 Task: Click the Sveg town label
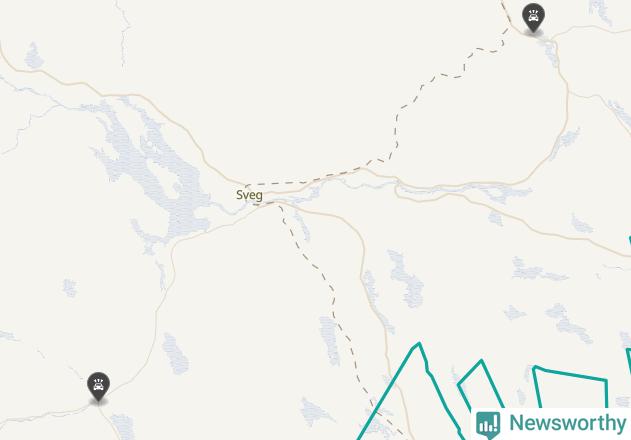click(250, 195)
